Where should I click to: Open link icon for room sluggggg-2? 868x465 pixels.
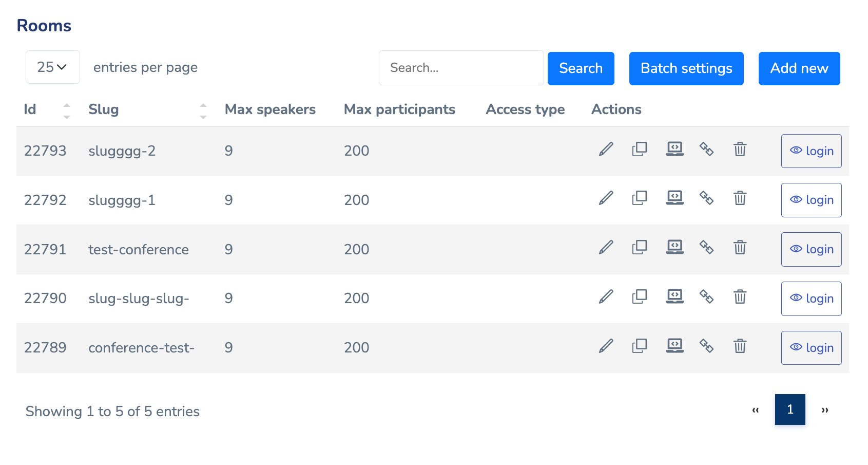tap(707, 150)
